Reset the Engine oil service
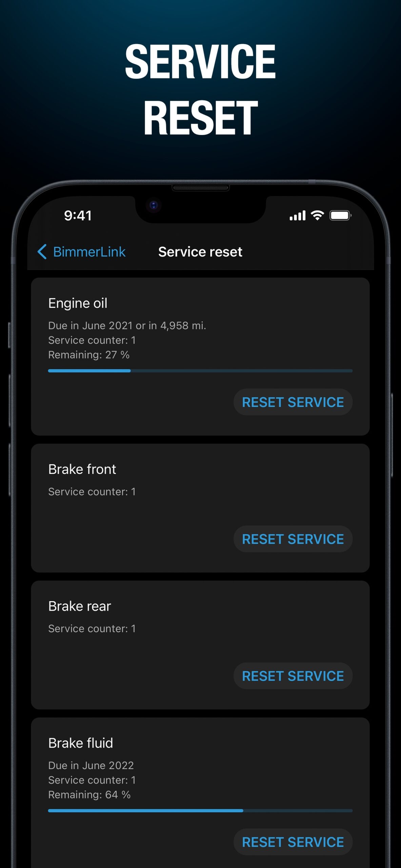The height and width of the screenshot is (868, 401). tap(293, 402)
